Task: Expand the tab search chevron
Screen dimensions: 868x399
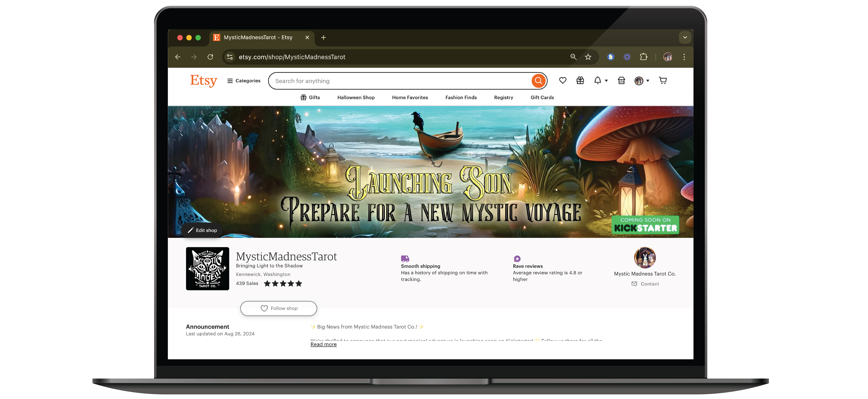Action: 685,38
